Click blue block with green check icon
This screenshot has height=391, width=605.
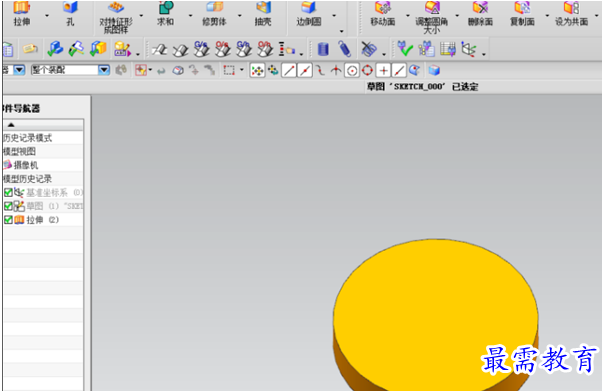coord(55,49)
